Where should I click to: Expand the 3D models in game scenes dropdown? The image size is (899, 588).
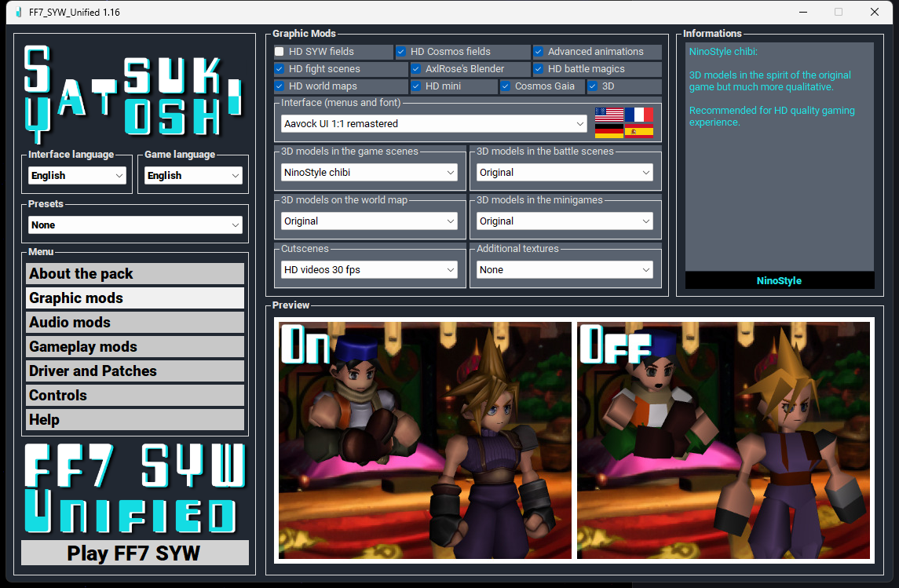pos(369,173)
